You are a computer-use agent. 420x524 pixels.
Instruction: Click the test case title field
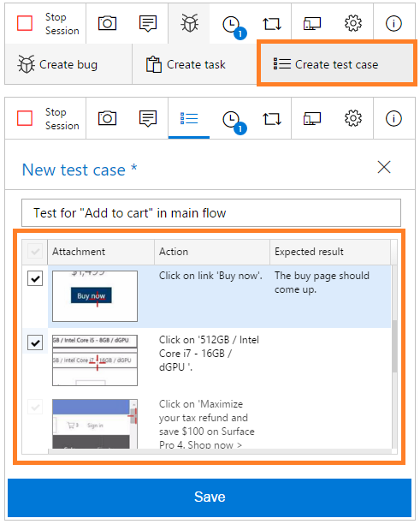pos(211,213)
